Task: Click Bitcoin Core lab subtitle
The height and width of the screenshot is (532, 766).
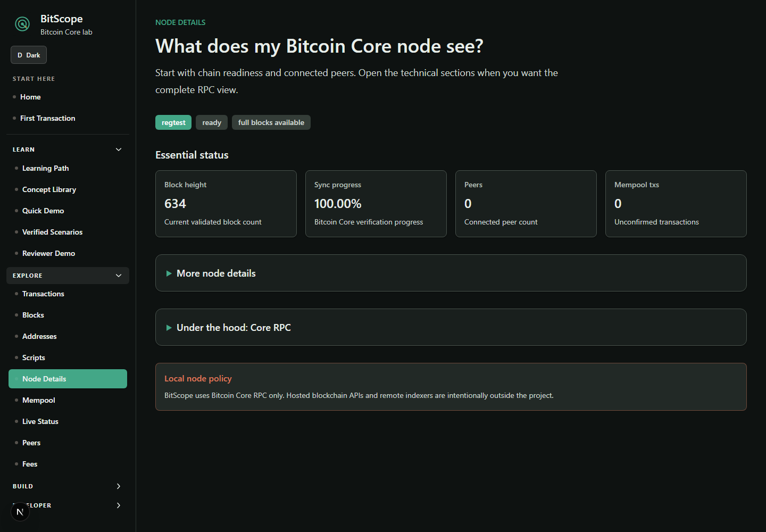Action: [x=66, y=32]
